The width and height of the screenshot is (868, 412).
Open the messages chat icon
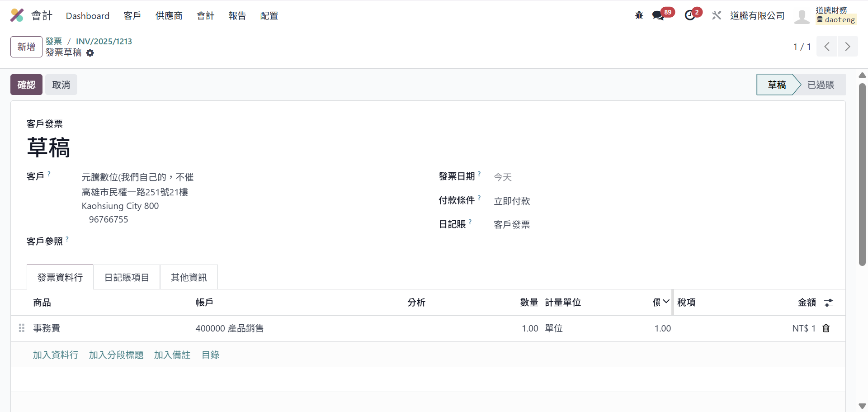point(658,15)
